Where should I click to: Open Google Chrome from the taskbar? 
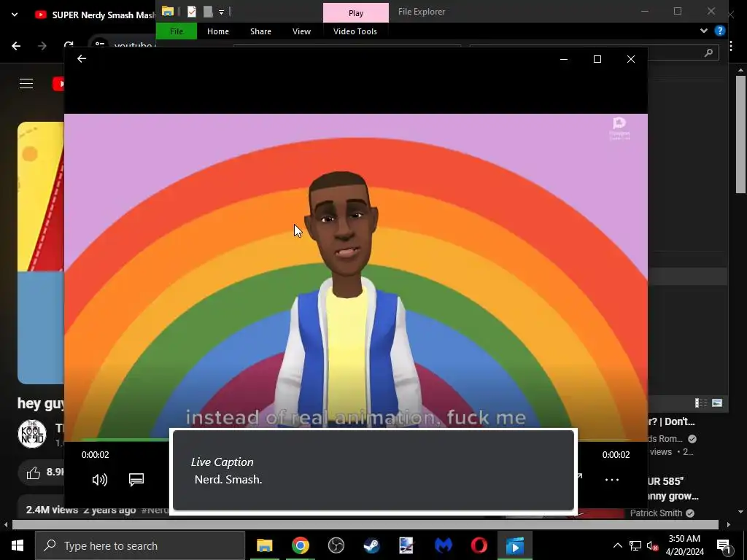tap(300, 545)
